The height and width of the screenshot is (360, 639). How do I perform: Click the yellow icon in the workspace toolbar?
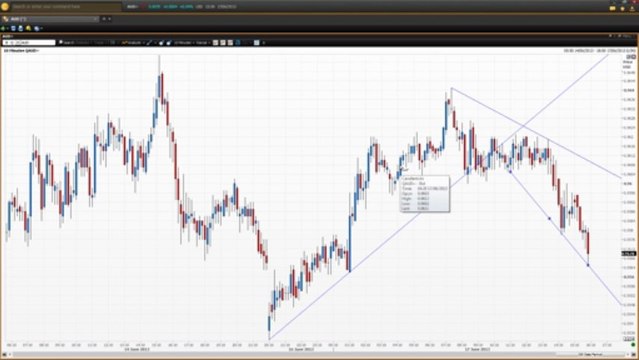[x=28, y=28]
